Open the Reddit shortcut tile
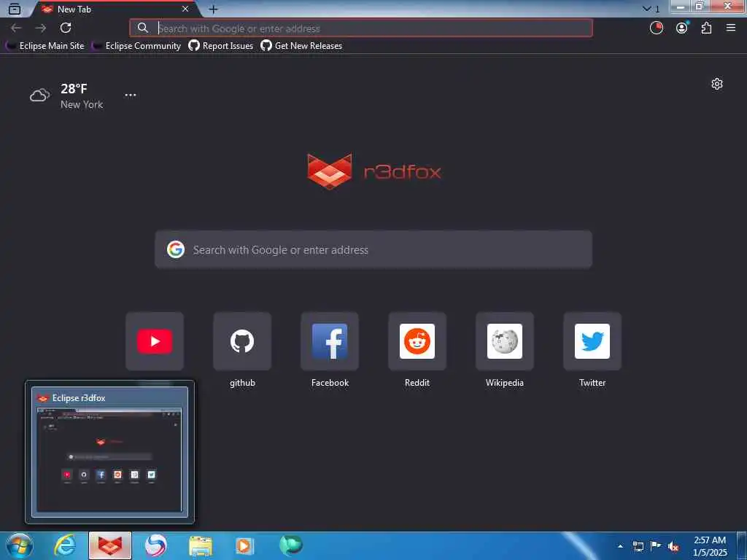 (x=417, y=341)
